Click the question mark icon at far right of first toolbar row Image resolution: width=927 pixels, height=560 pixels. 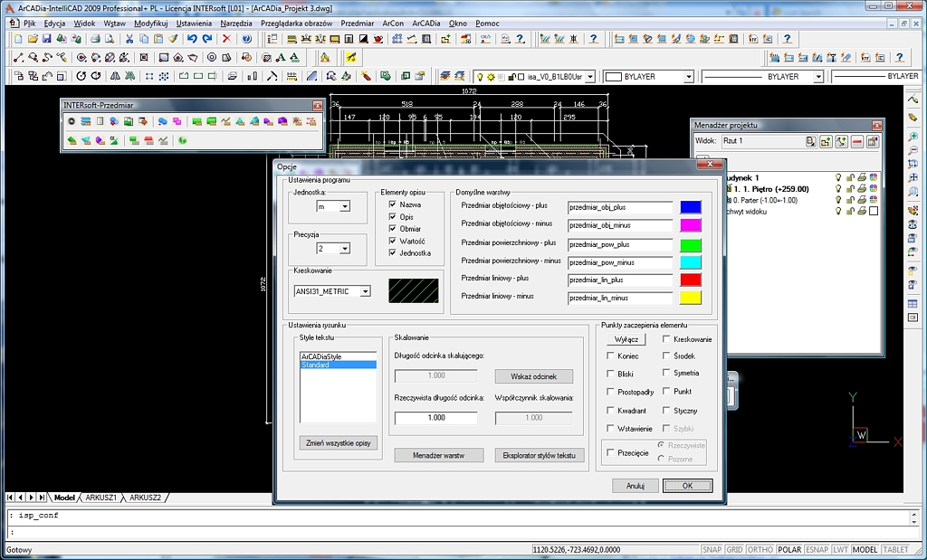click(x=788, y=39)
